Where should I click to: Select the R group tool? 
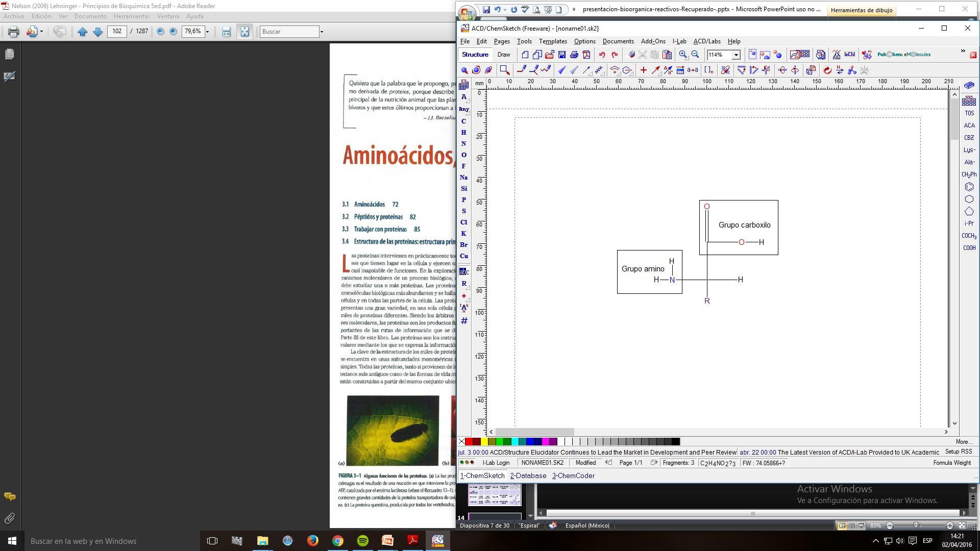click(x=463, y=284)
